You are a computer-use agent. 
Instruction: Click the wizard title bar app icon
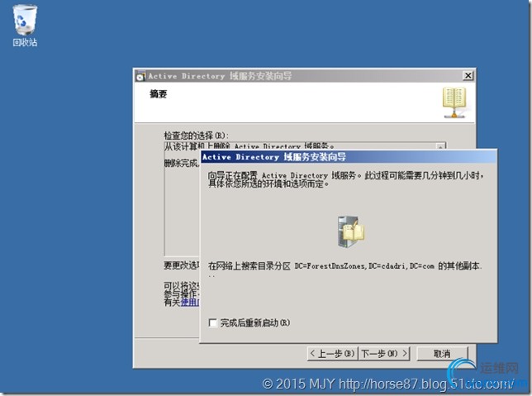pyautogui.click(x=140, y=76)
